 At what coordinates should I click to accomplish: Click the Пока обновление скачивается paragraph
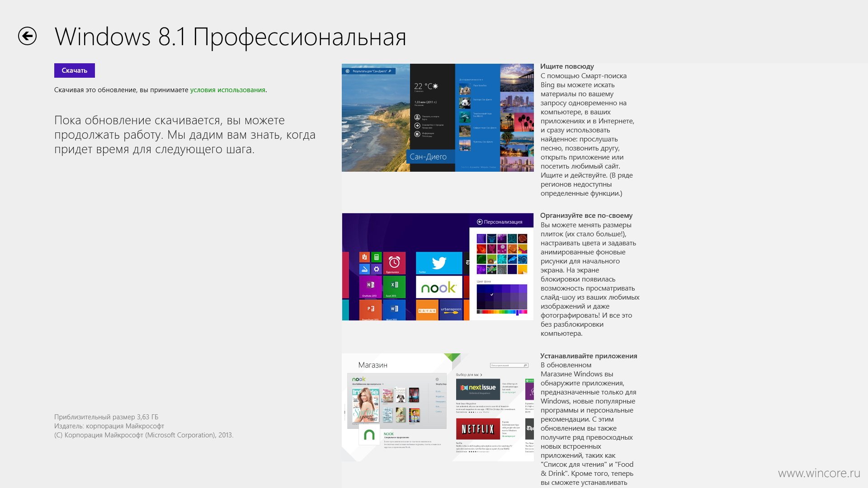[x=185, y=135]
